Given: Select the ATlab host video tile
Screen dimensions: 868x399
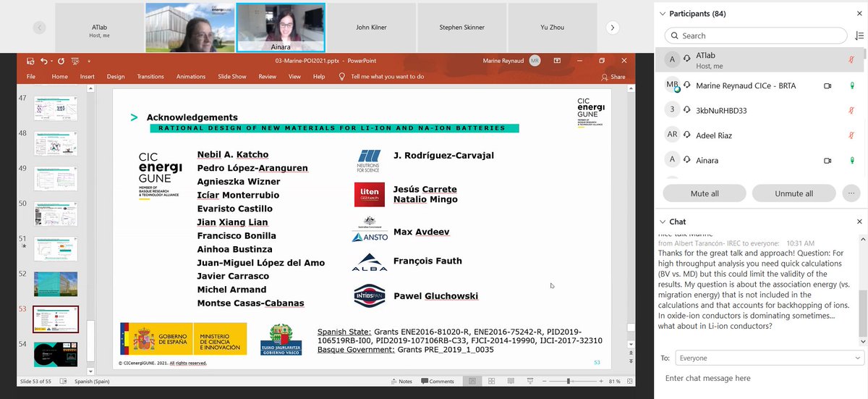Looking at the screenshot, I should tap(99, 28).
